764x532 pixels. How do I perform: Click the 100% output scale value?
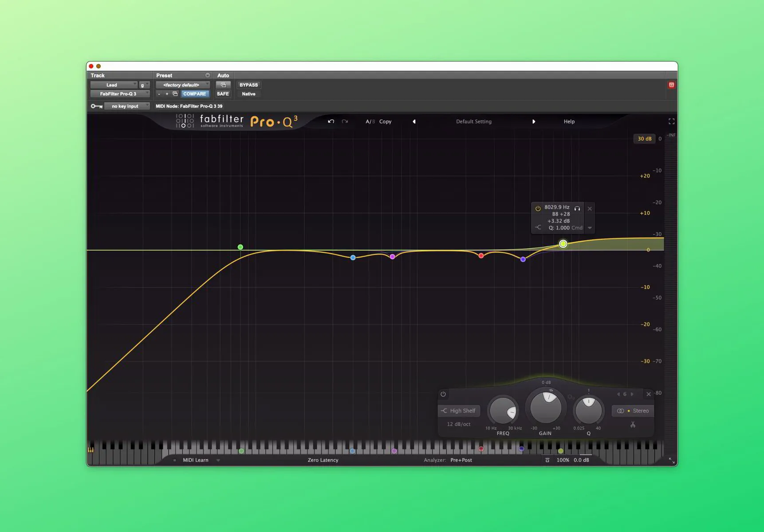563,460
